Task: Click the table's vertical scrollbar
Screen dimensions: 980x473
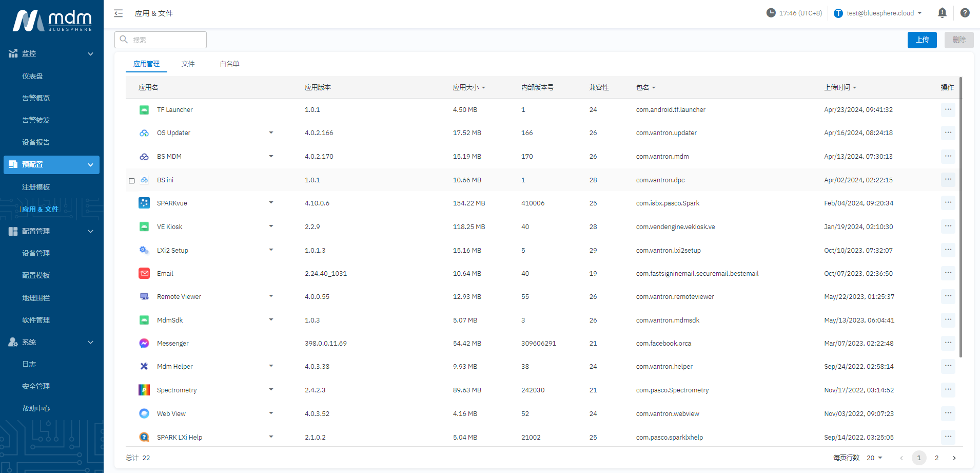Action: [961, 216]
